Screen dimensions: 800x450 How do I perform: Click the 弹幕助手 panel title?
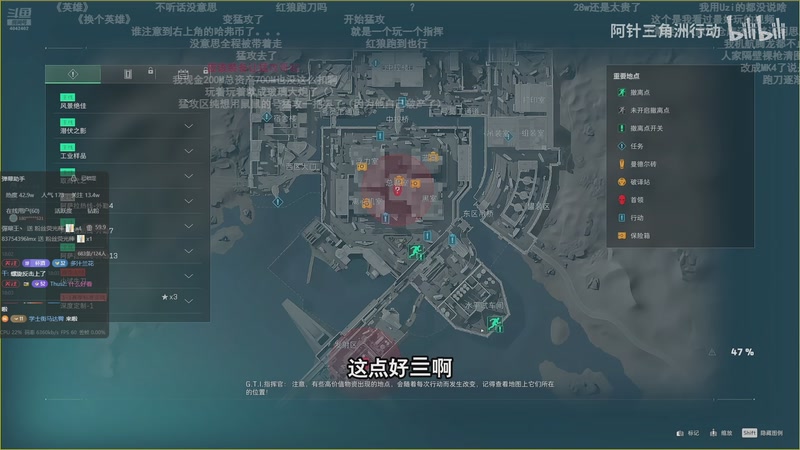coord(13,179)
